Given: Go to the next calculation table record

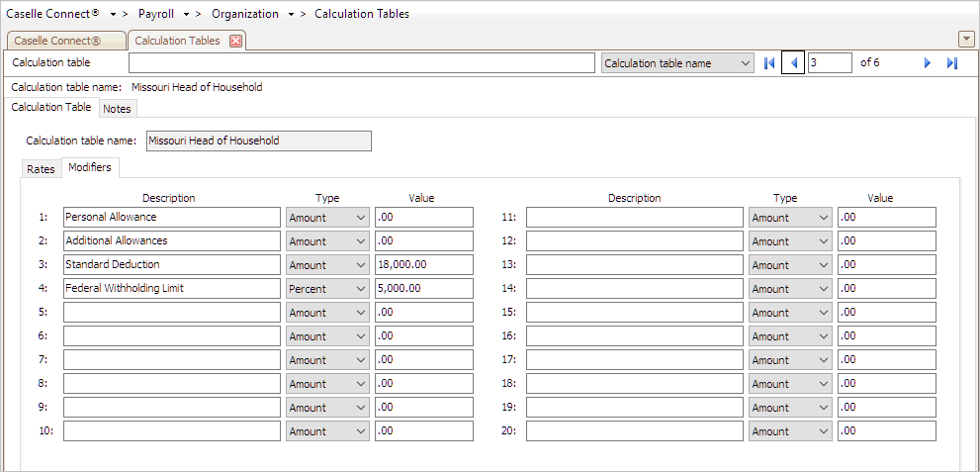Looking at the screenshot, I should coord(928,63).
